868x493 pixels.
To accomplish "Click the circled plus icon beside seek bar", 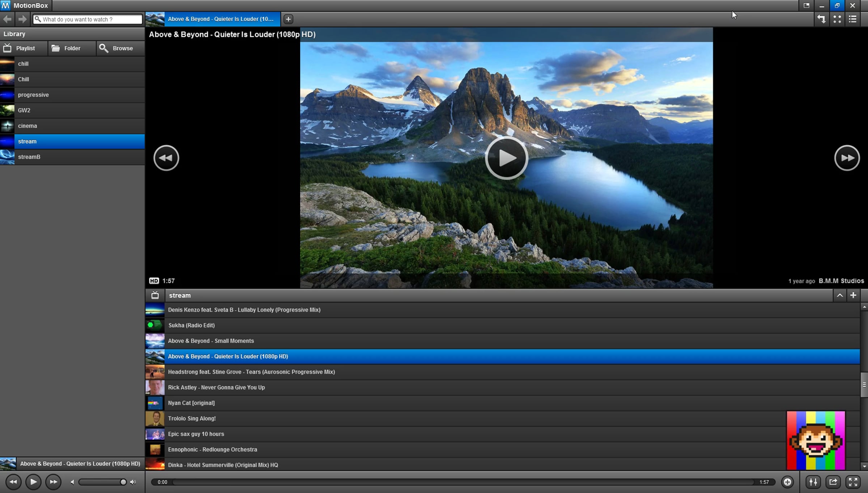I will pyautogui.click(x=787, y=482).
